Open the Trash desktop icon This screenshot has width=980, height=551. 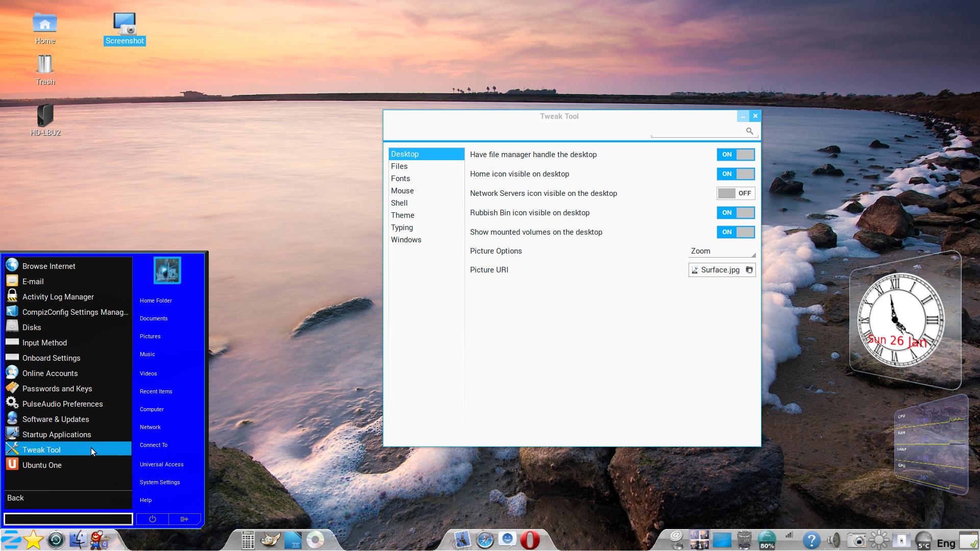[x=45, y=67]
